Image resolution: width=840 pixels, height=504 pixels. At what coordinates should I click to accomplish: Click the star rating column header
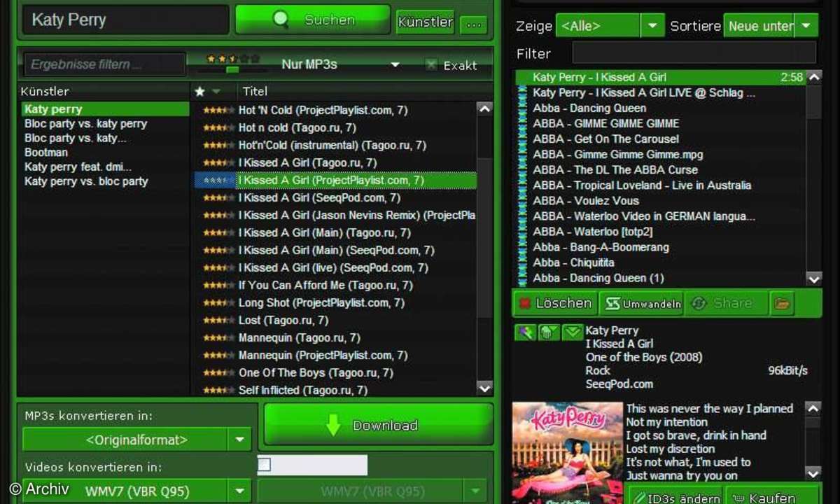pyautogui.click(x=199, y=91)
